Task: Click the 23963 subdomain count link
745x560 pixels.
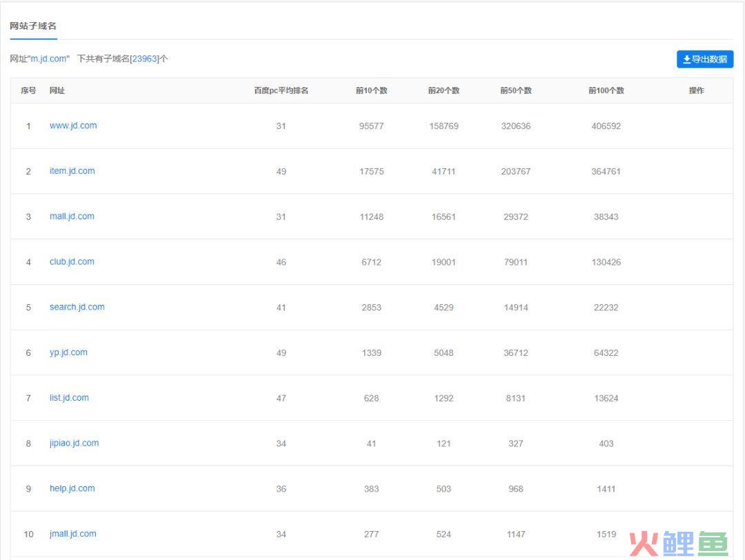Action: click(145, 59)
